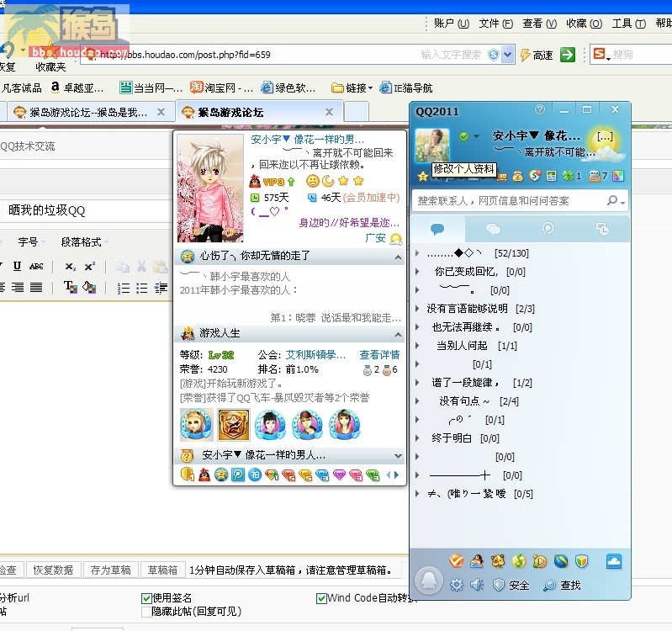
Task: Open the background fill color picker
Action: click(x=89, y=287)
